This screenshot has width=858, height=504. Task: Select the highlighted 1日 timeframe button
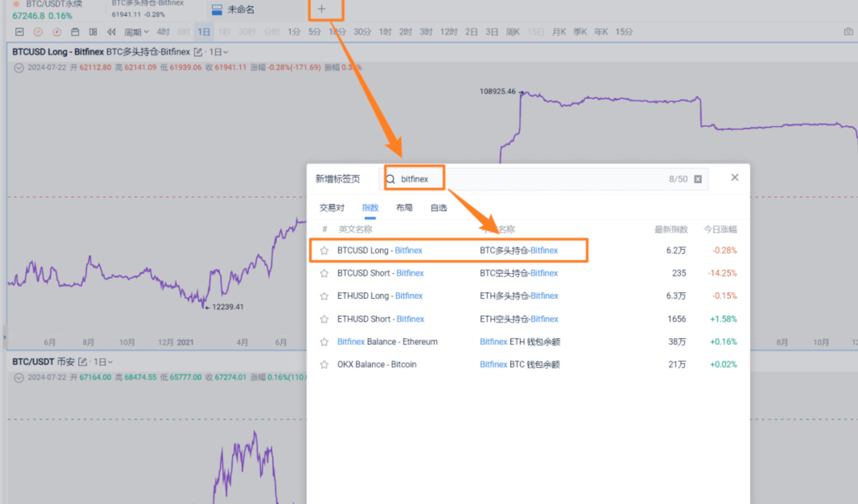204,32
